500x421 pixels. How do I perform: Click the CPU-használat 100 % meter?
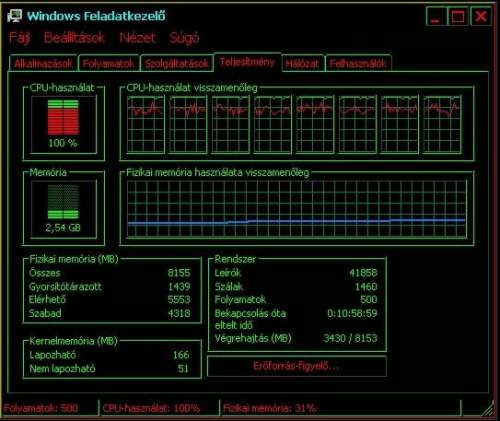tap(63, 125)
